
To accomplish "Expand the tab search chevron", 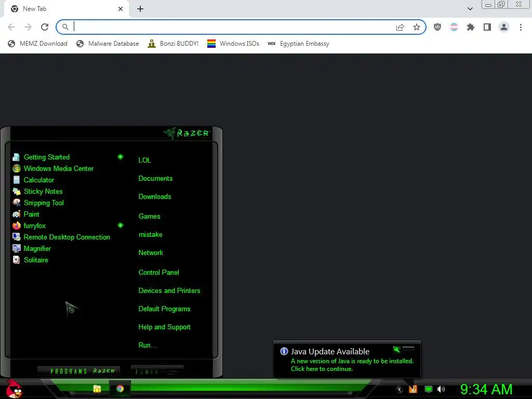I will [470, 9].
